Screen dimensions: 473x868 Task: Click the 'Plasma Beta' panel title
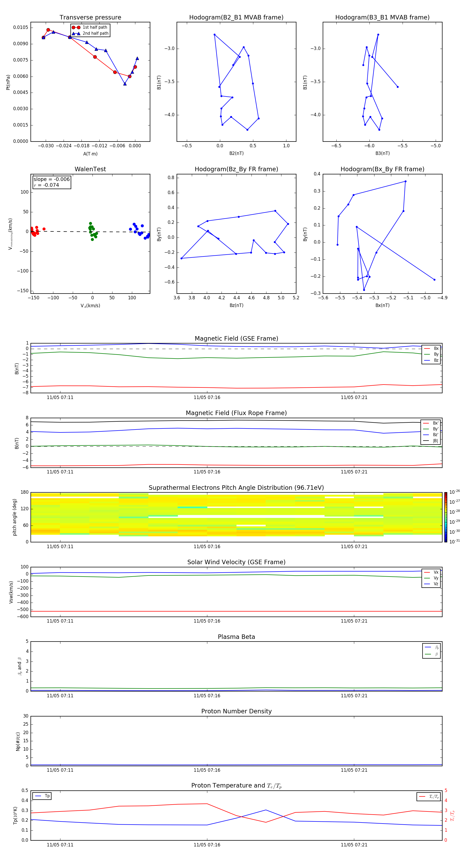(x=236, y=637)
